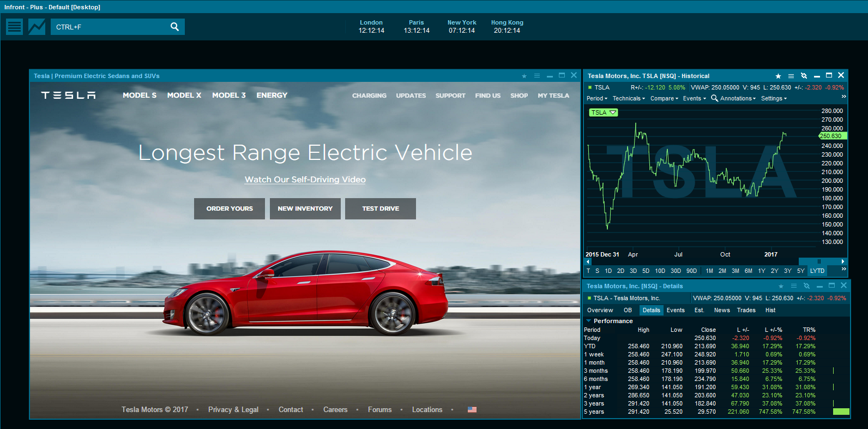This screenshot has height=429, width=868.
Task: Set chart period to 1Y
Action: [762, 271]
